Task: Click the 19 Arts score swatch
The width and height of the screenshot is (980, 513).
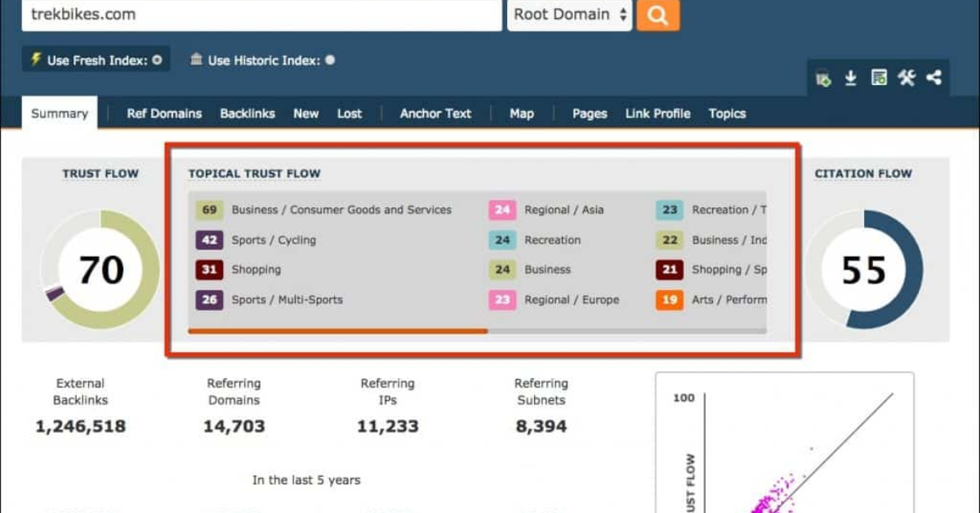Action: [670, 300]
